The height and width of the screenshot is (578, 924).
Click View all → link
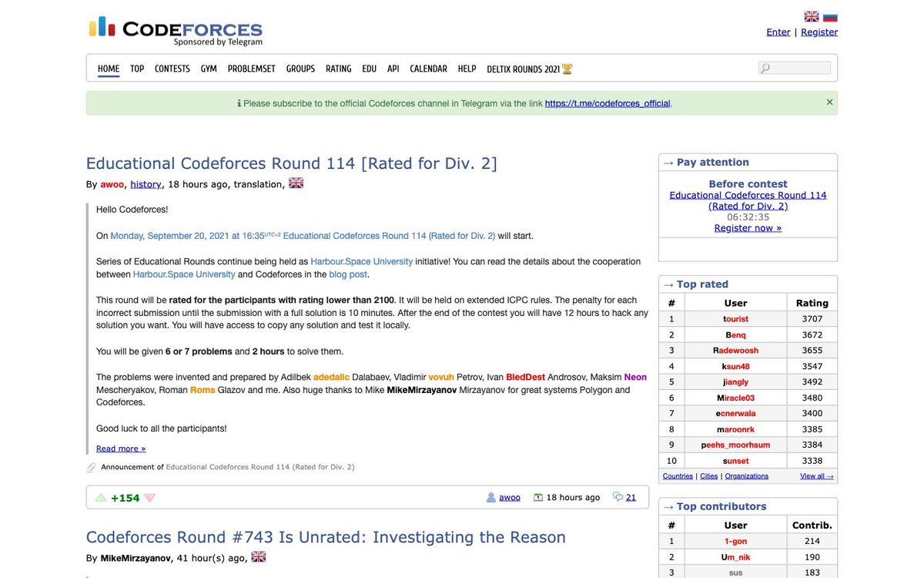[x=817, y=476]
